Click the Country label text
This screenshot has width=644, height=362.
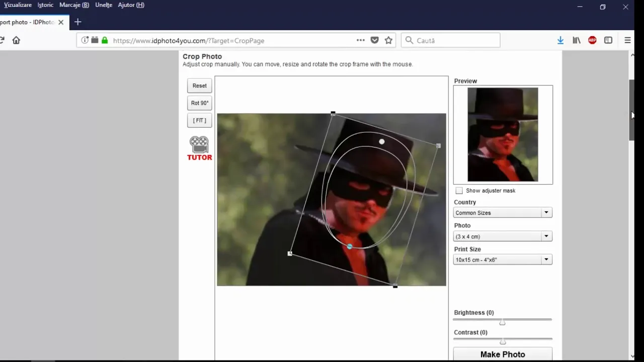(x=465, y=202)
